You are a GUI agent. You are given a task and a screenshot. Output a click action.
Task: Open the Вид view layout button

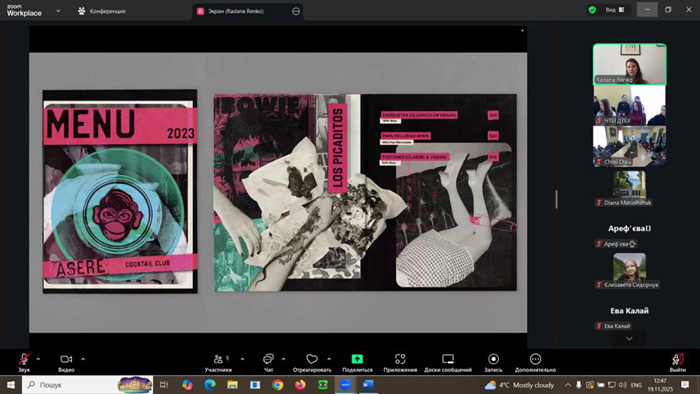[615, 10]
